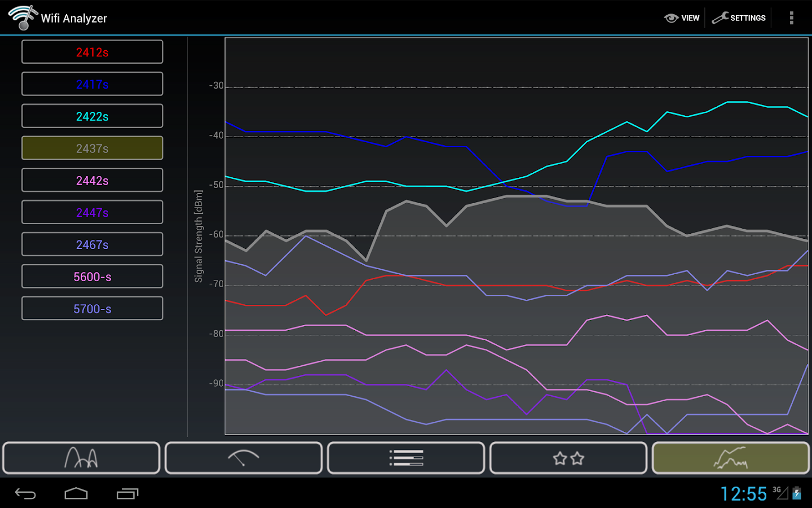Switch to the channel graph view

[x=81, y=458]
